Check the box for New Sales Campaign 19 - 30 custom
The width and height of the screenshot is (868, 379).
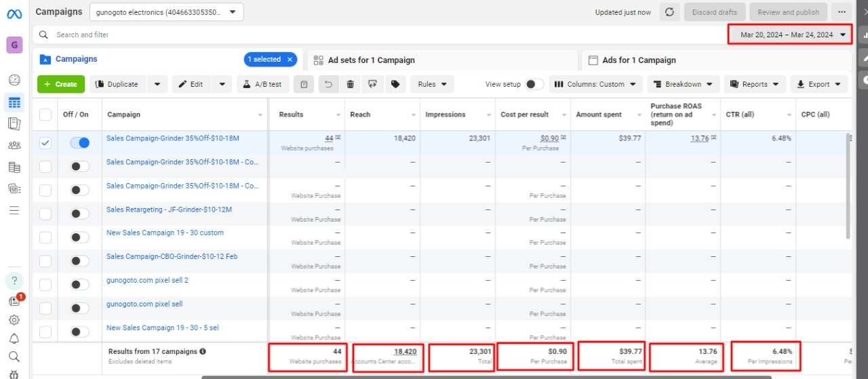tap(45, 237)
